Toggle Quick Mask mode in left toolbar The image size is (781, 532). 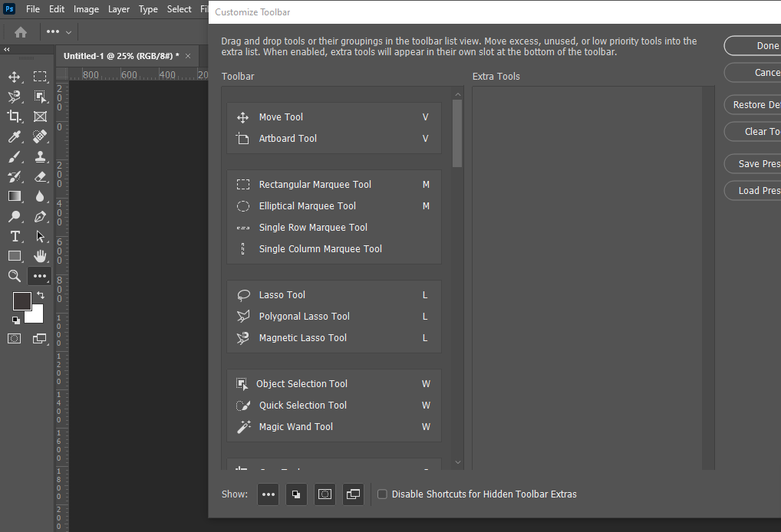click(x=15, y=339)
